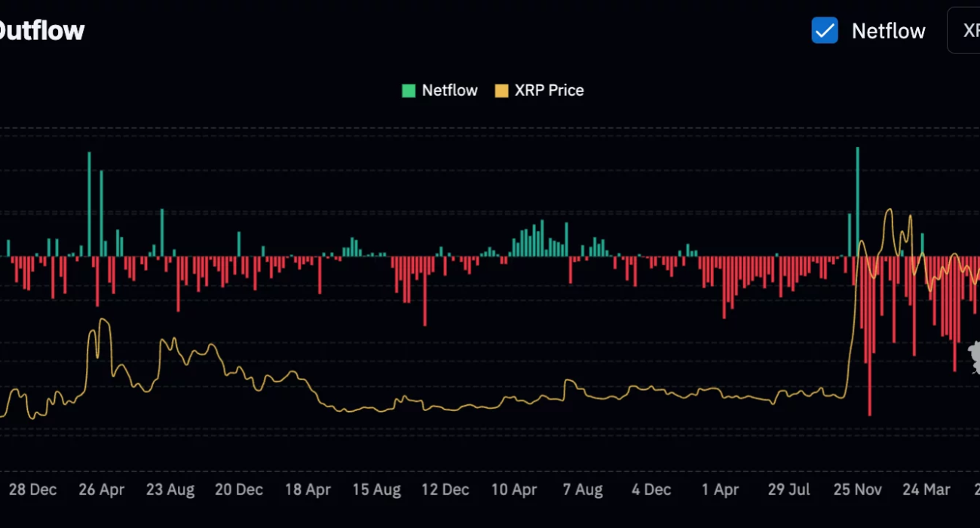
Task: Click the 15 Aug x-axis label
Action: [376, 490]
